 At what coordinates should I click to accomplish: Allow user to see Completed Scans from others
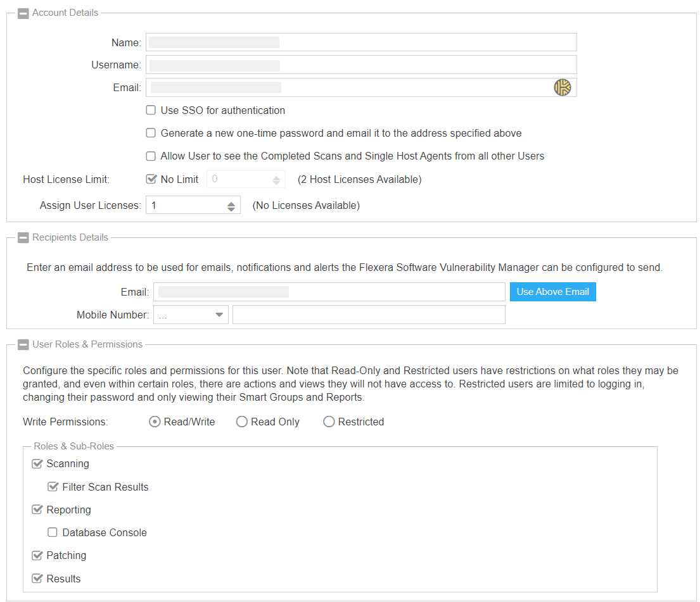click(151, 156)
